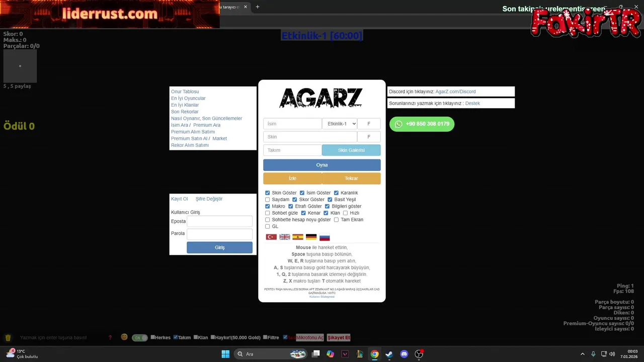
Task: Open Google Chrome from the taskbar
Action: coord(374,354)
